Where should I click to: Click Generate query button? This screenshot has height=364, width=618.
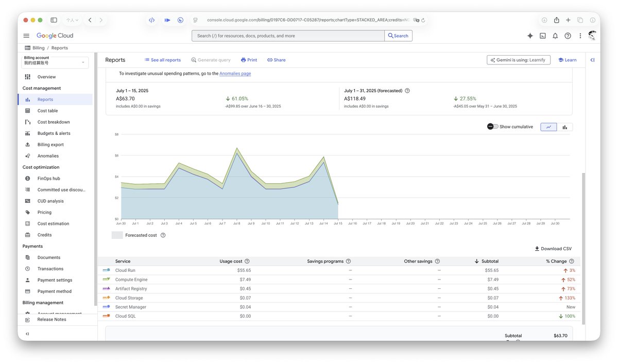211,60
